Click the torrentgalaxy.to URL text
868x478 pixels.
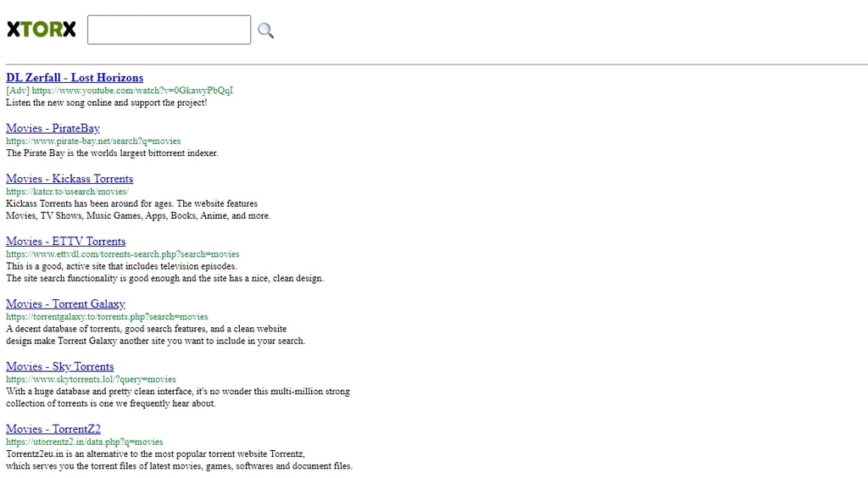point(108,316)
